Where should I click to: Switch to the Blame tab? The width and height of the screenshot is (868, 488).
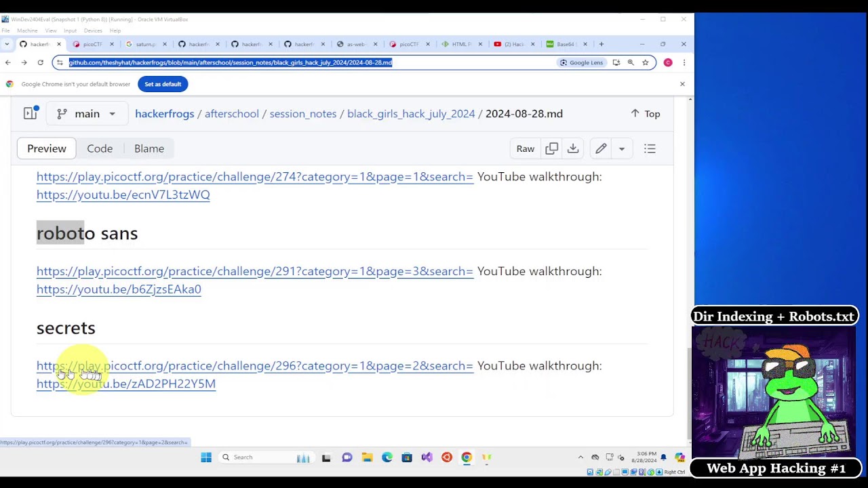tap(149, 148)
